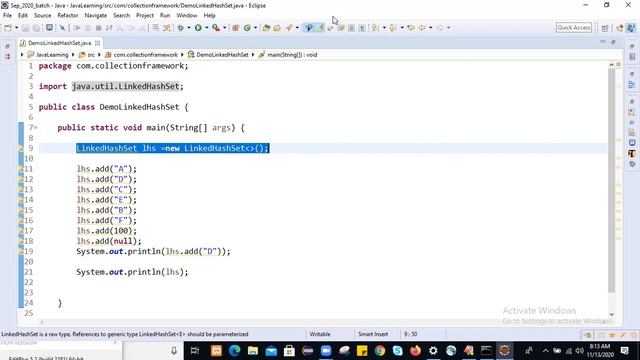Click the Last Edit Location icon
The width and height of the screenshot is (640, 360).
[x=411, y=28]
